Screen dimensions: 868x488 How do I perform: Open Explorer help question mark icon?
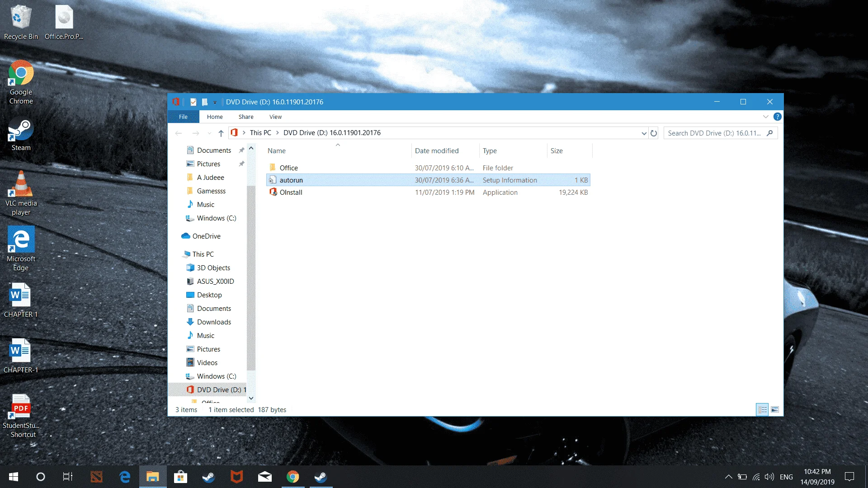(777, 117)
